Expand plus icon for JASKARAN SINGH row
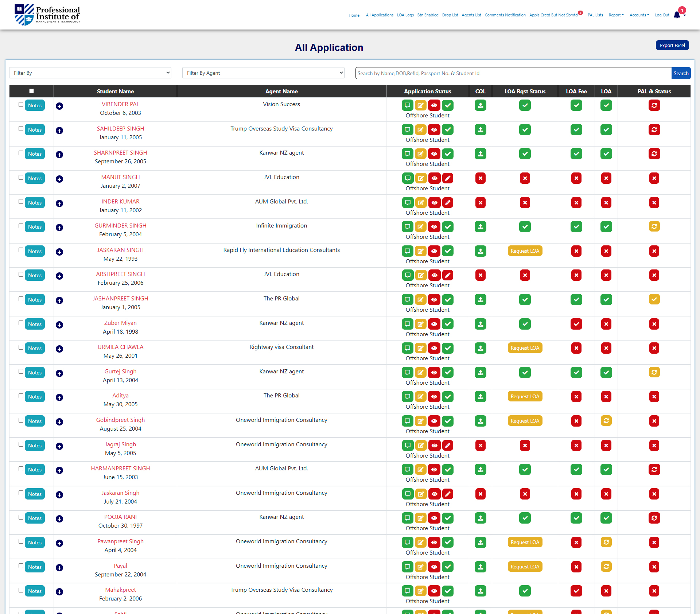 coord(59,252)
